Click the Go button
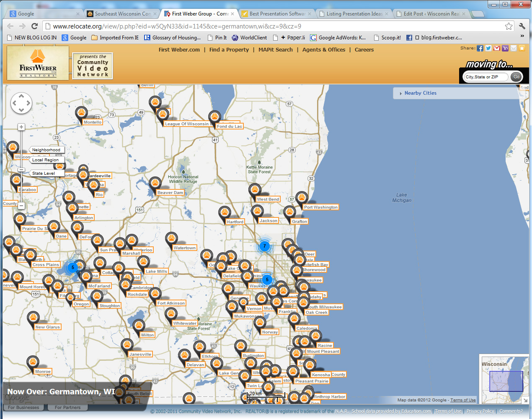Screen dimensions: 532x419 tap(517, 77)
